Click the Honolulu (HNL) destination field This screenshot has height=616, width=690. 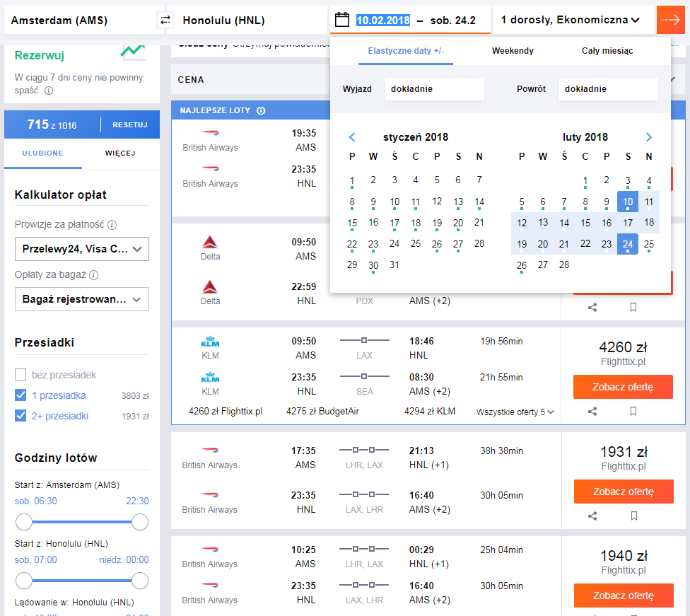(x=247, y=20)
